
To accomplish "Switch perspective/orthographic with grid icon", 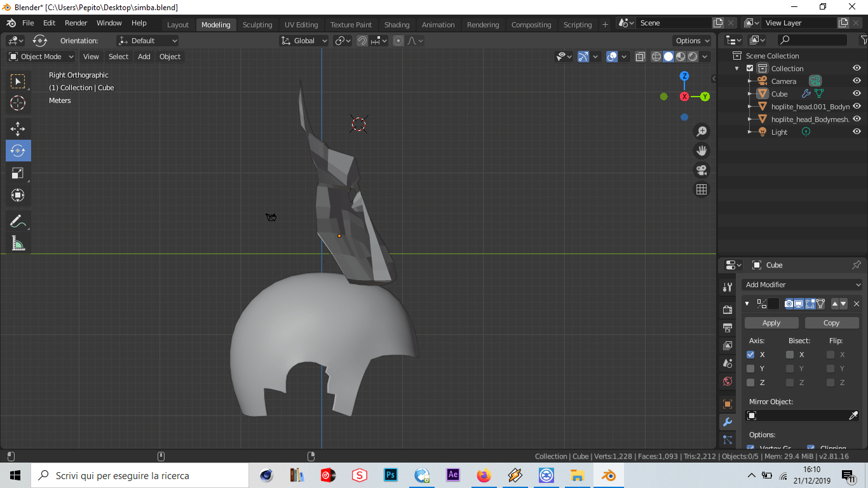I will tap(702, 189).
